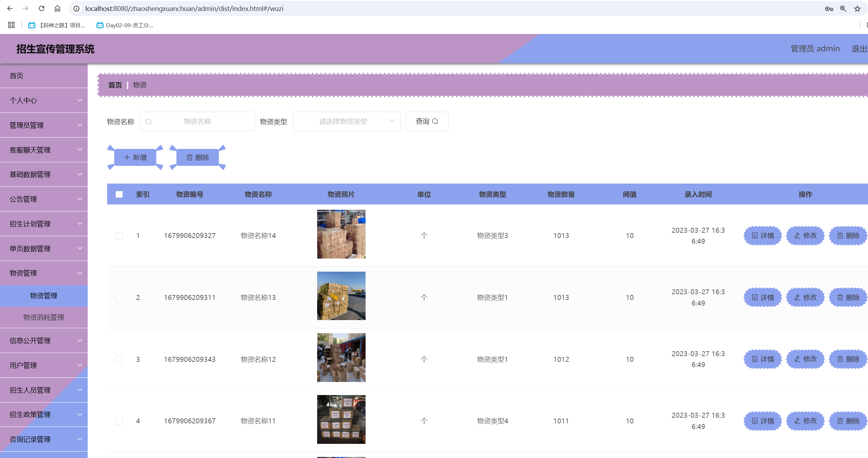Click the photo thumbnail of 物资名称14

pos(341,234)
